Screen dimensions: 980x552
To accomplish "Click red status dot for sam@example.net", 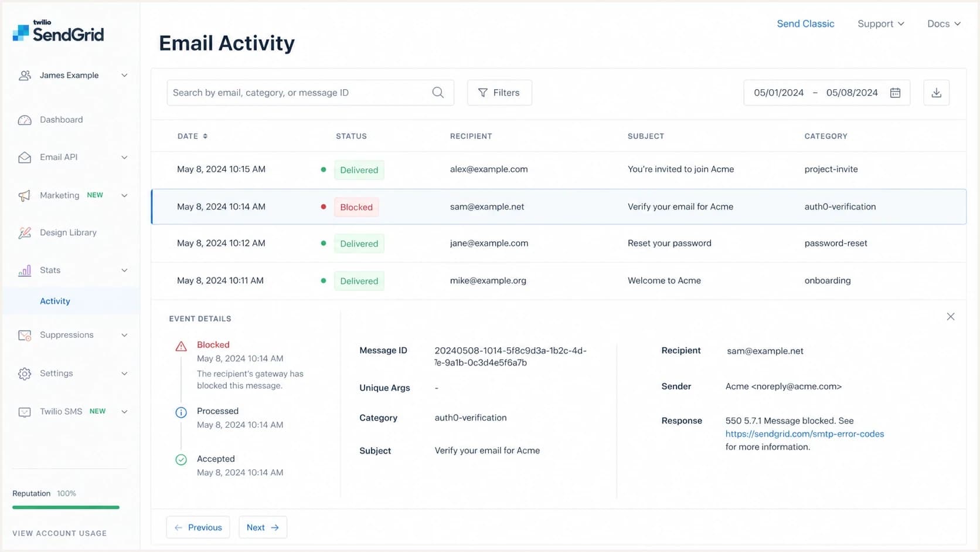I will [324, 206].
